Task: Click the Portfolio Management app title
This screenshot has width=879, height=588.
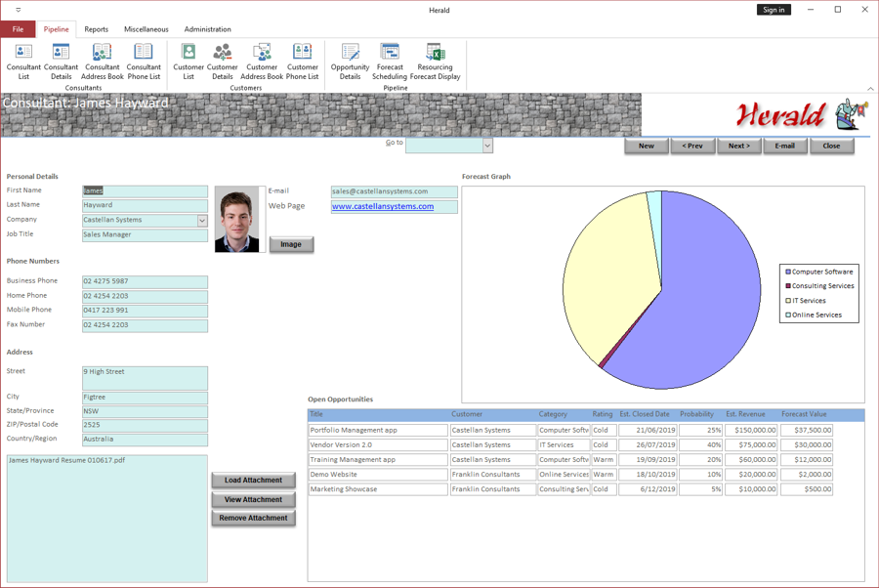Action: 378,431
